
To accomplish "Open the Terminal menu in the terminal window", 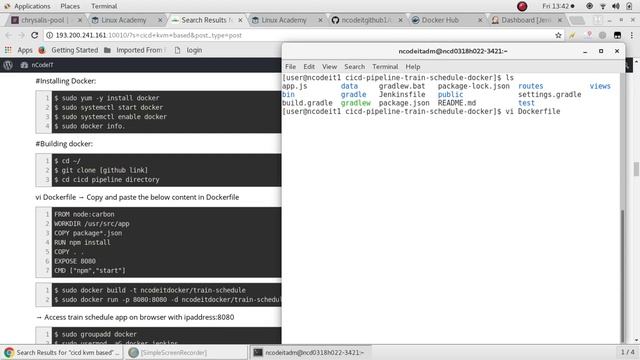I will (x=385, y=67).
